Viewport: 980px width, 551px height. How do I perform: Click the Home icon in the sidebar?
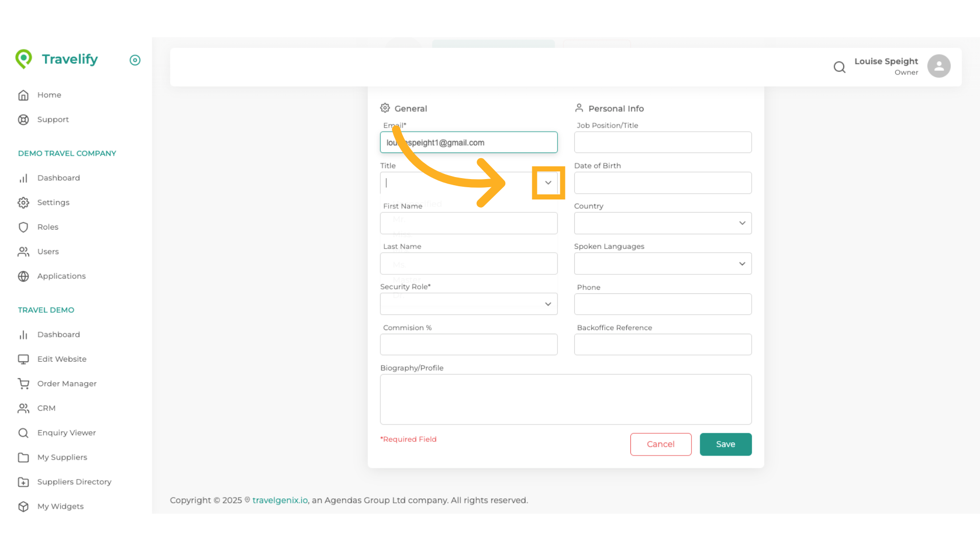tap(23, 95)
